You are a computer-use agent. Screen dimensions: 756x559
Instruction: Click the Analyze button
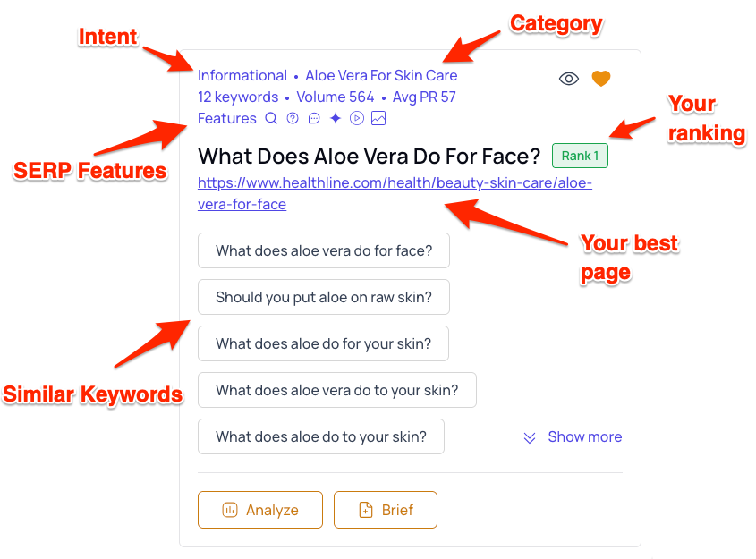click(x=260, y=510)
